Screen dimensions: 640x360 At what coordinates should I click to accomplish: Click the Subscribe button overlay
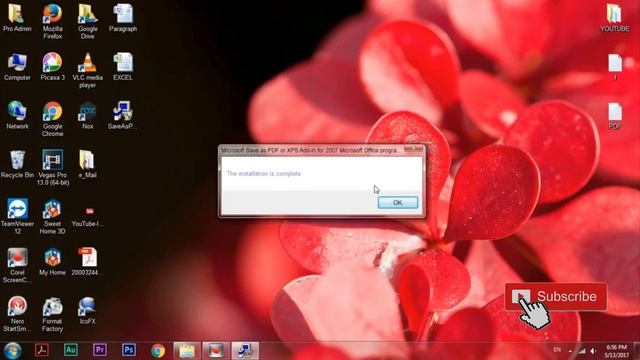[556, 297]
